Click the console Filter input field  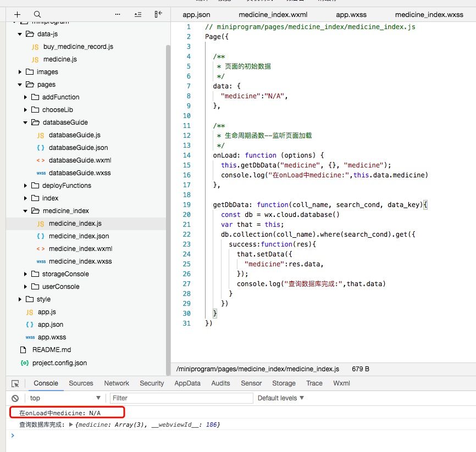tap(181, 398)
